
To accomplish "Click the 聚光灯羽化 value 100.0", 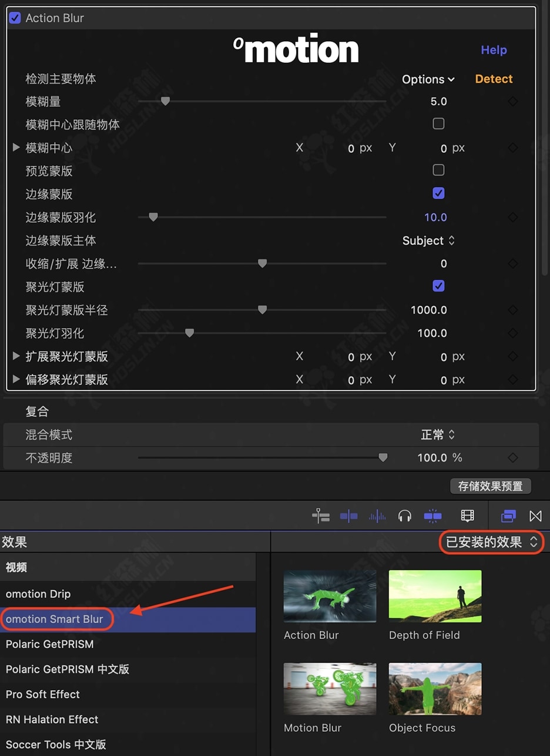I will [x=432, y=333].
